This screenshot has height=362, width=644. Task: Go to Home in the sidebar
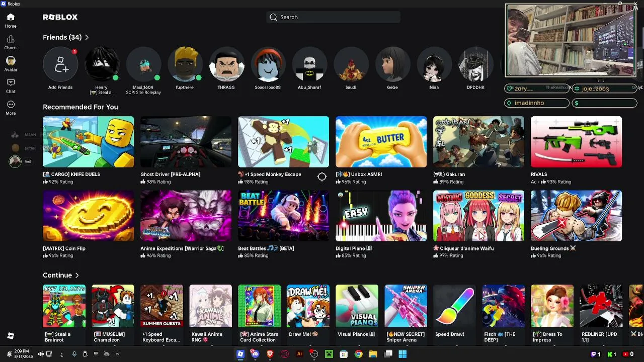11,20
